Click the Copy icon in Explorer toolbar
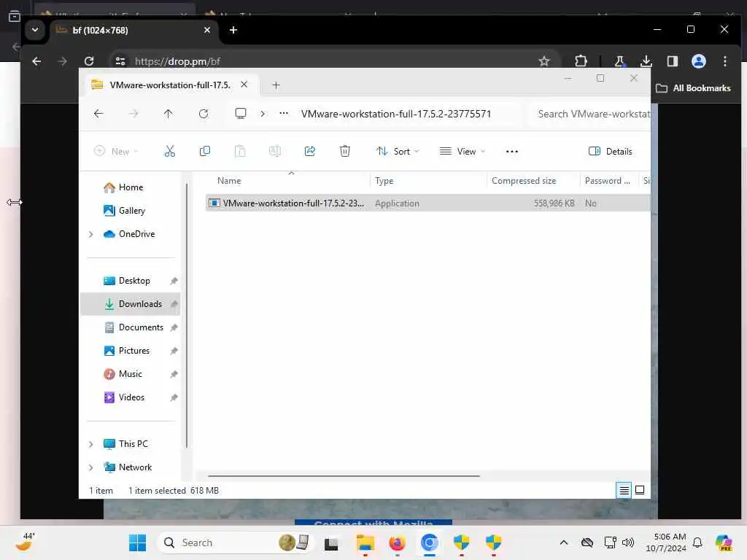The image size is (747, 560). click(x=205, y=152)
